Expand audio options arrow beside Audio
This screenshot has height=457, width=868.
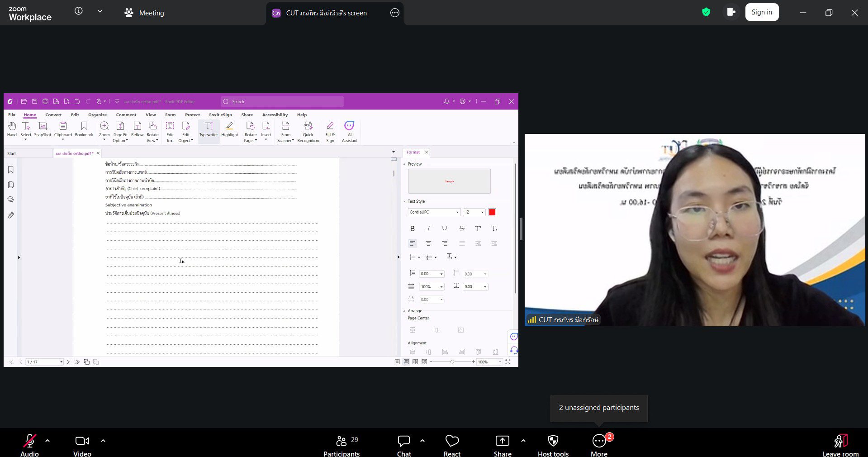point(47,440)
